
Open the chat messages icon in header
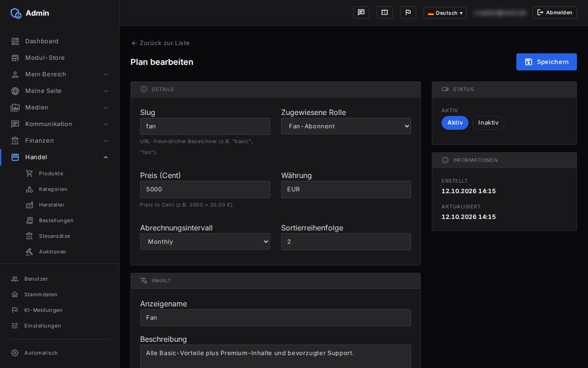click(361, 13)
